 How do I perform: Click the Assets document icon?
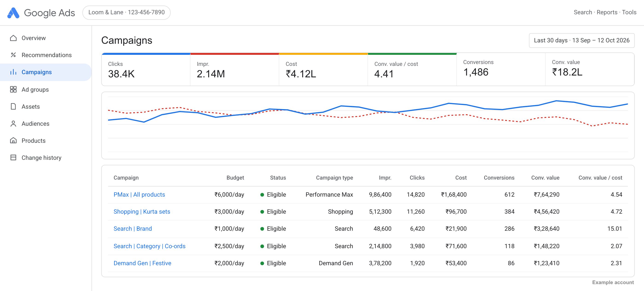coord(13,107)
